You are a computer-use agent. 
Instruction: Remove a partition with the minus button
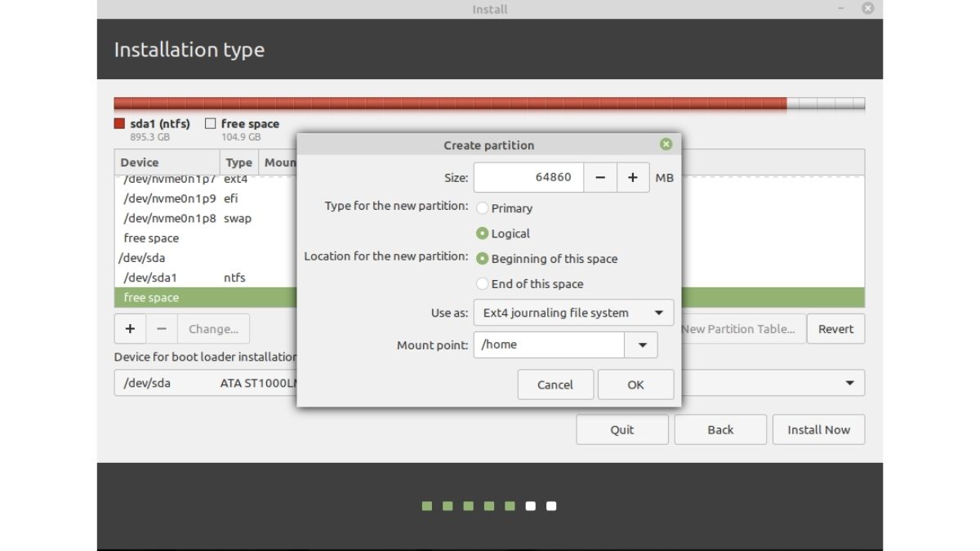159,328
